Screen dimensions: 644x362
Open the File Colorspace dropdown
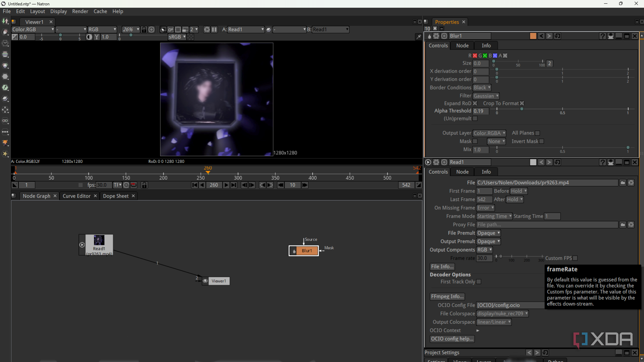502,314
